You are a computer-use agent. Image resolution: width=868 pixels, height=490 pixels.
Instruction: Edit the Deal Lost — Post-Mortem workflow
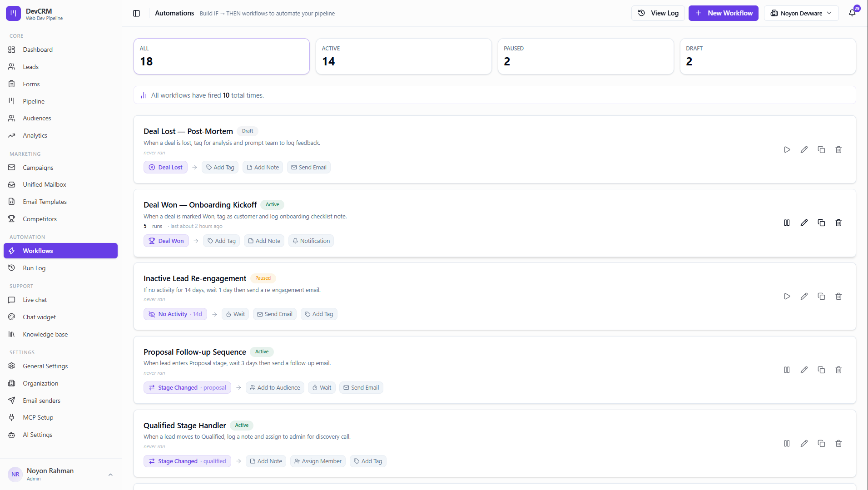click(x=804, y=149)
